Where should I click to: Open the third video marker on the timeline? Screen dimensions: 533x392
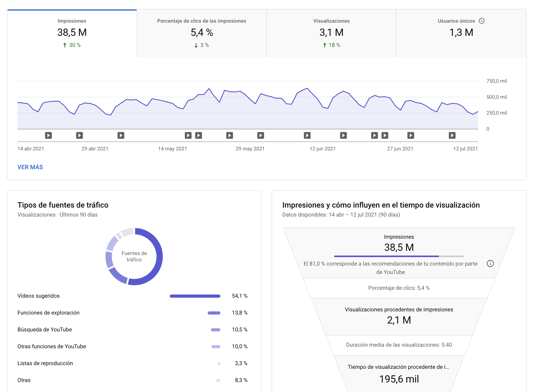[121, 135]
